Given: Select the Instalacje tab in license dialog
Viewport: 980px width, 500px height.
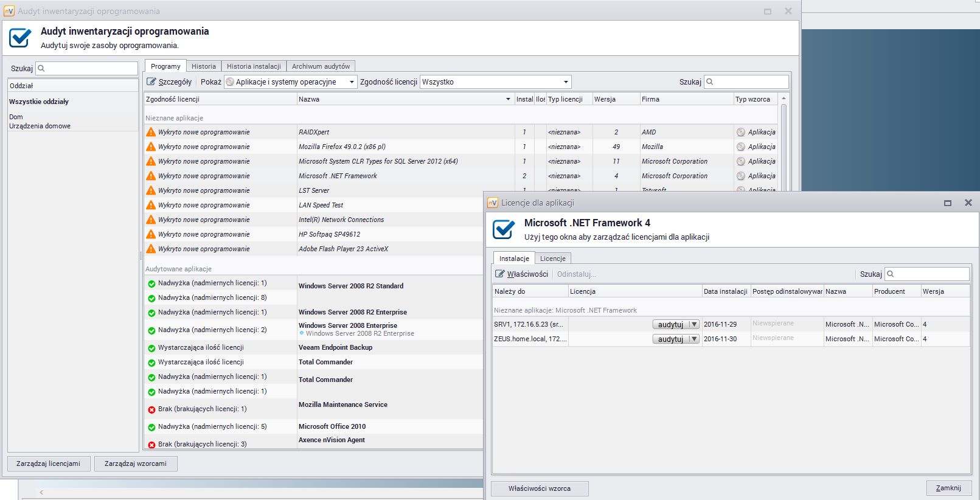Looking at the screenshot, I should pyautogui.click(x=514, y=259).
